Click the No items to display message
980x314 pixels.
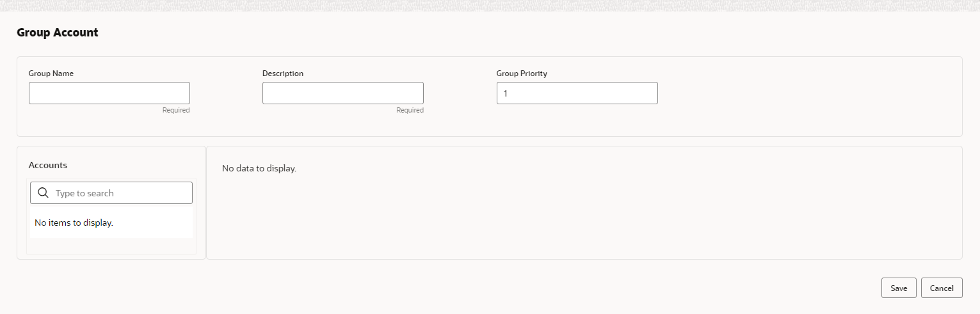[x=74, y=223]
